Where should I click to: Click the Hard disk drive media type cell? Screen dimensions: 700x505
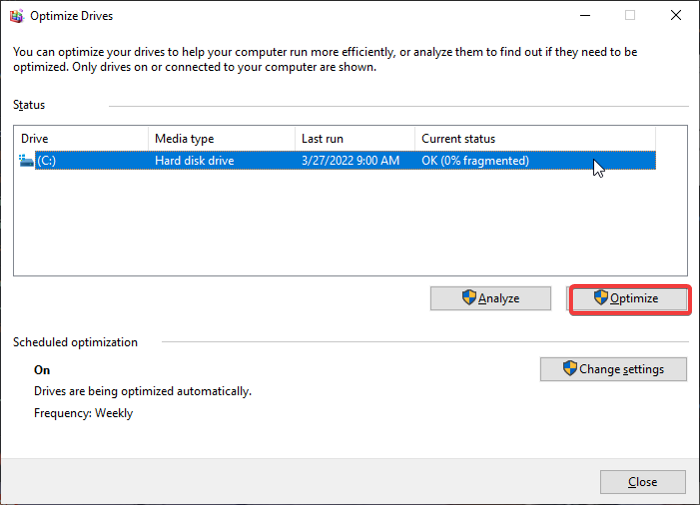[x=194, y=161]
